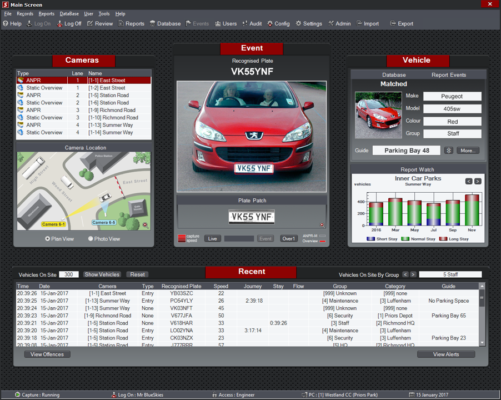The width and height of the screenshot is (501, 400).
Task: Open the Tools menu
Action: pos(104,14)
